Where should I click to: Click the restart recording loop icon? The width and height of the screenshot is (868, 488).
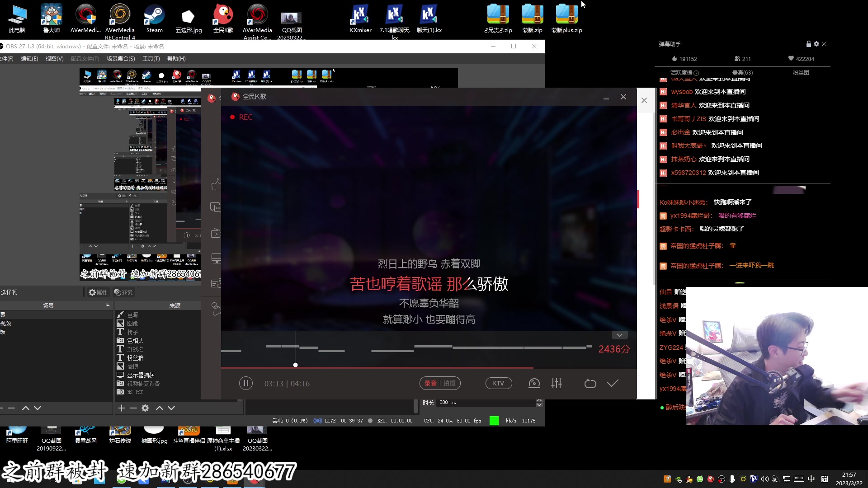[590, 384]
